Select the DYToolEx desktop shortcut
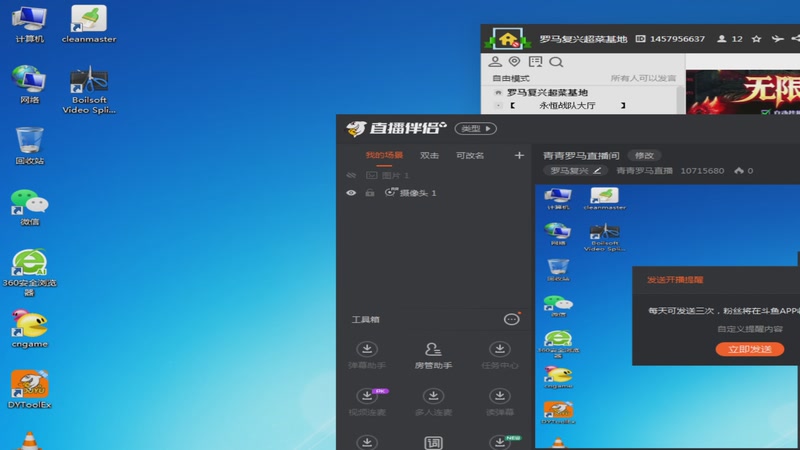The image size is (800, 450). [30, 389]
